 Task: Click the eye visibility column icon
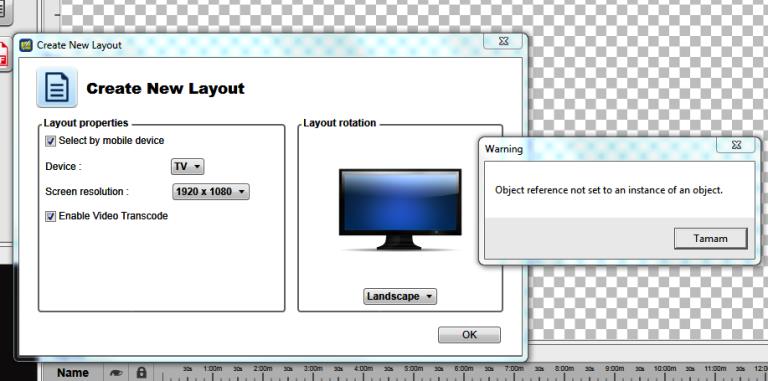(x=116, y=373)
